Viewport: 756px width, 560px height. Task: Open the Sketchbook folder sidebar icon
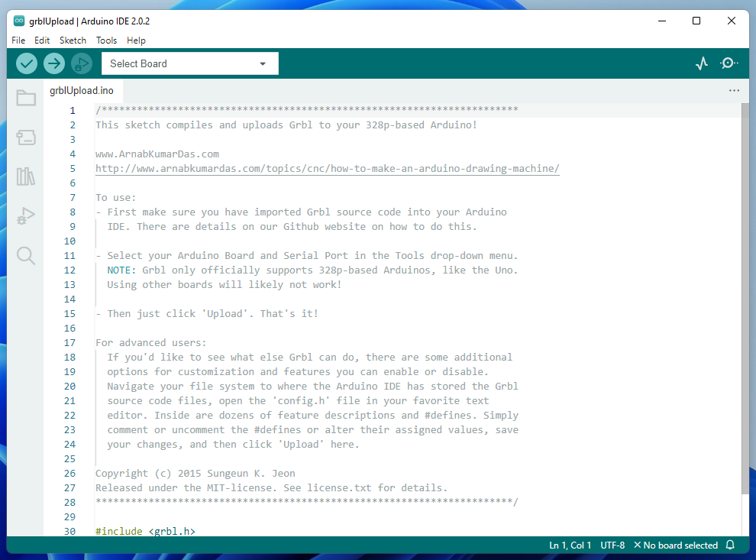tap(26, 98)
